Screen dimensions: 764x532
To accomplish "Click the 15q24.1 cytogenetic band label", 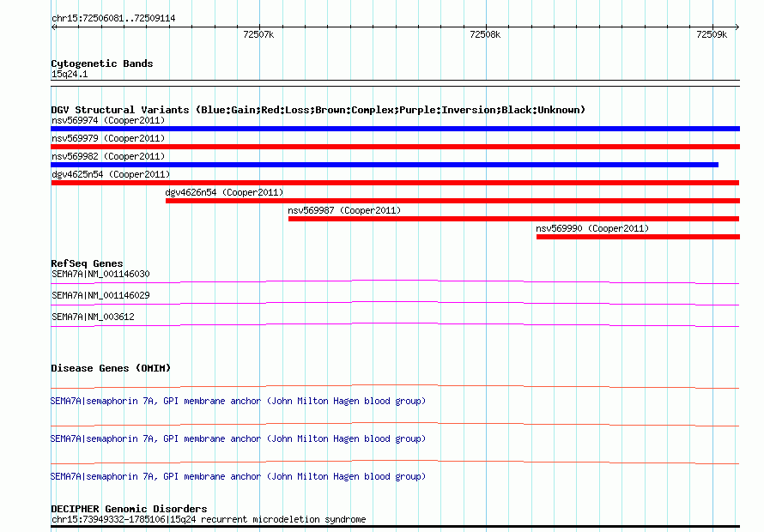I will click(70, 75).
